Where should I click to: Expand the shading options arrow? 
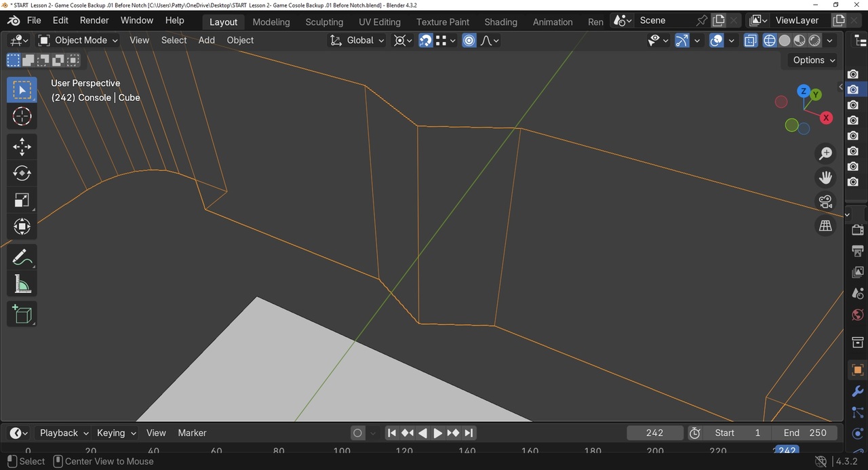[829, 40]
